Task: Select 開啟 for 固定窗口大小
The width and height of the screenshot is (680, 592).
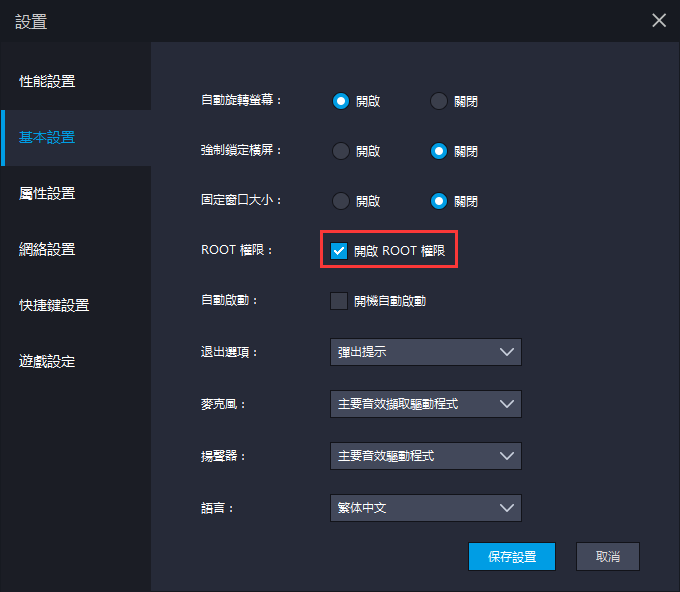Action: (x=341, y=201)
